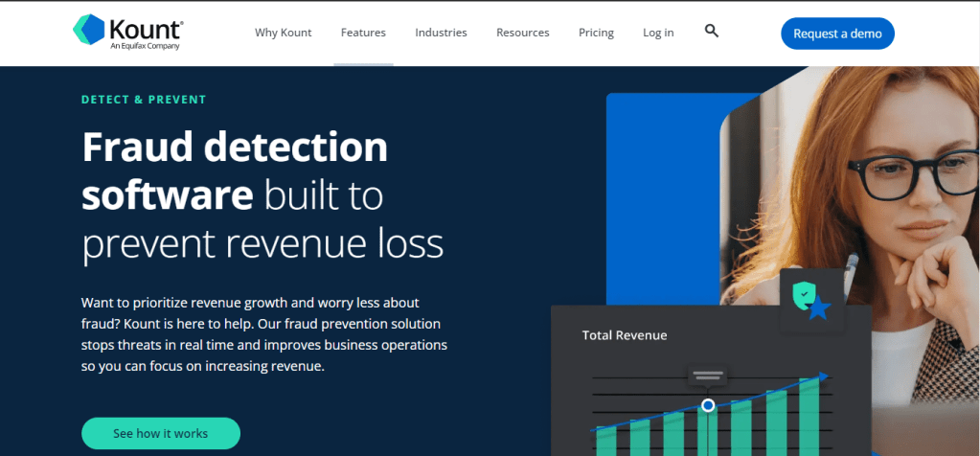Screen dimensions: 980x456
Task: Open search with the magnifier icon
Action: tap(711, 32)
